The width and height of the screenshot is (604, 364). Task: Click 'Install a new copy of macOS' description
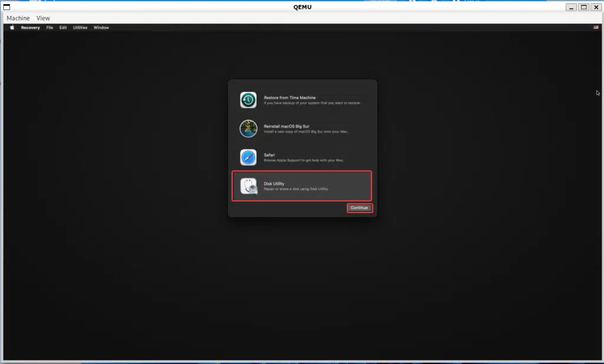306,132
